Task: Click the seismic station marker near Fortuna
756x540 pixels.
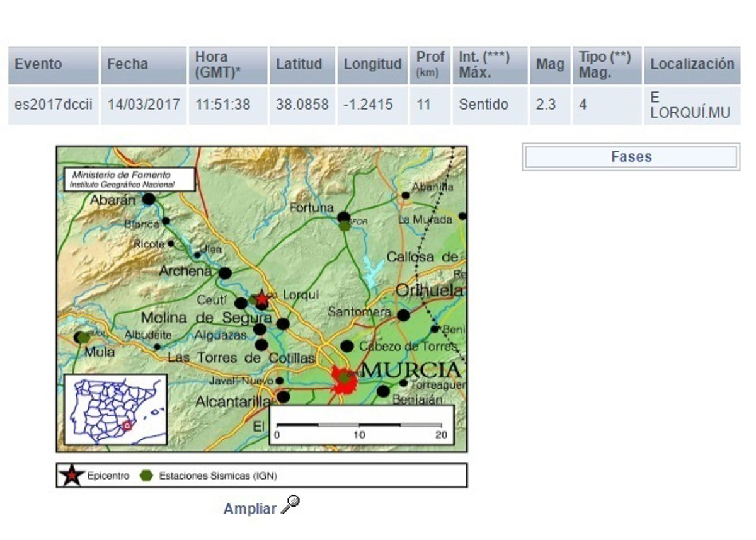Action: click(344, 225)
